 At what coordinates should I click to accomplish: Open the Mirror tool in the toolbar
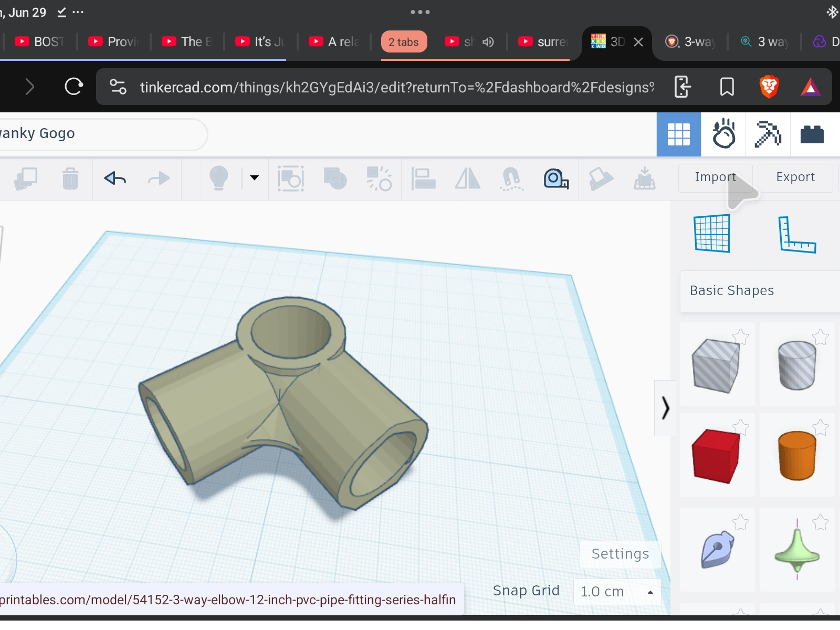coord(467,178)
